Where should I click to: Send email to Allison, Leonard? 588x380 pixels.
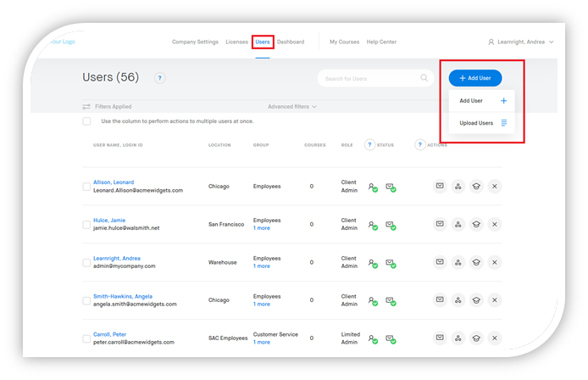440,187
